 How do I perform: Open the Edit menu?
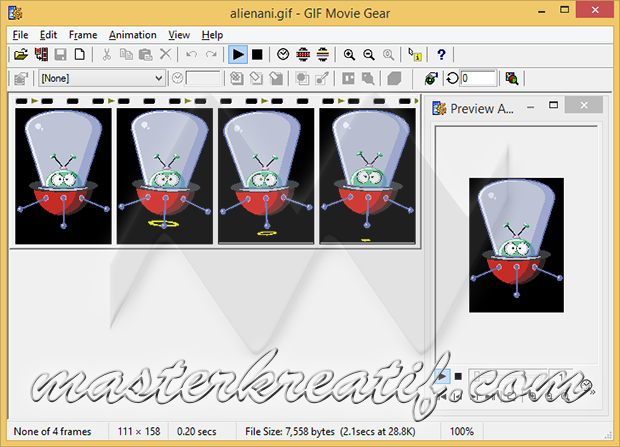[x=48, y=35]
